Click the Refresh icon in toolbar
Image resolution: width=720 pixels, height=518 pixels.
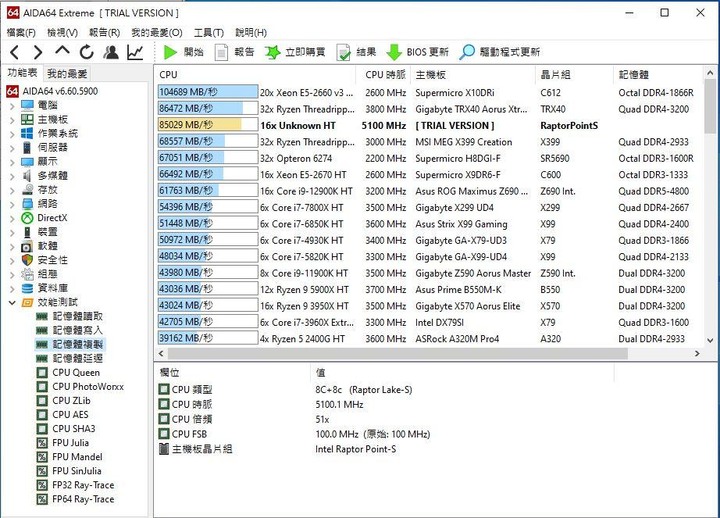pos(86,52)
